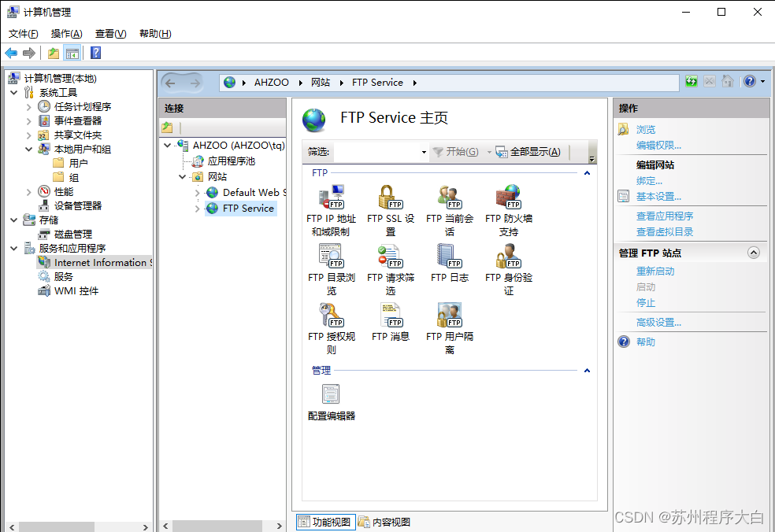Click the 网站 segment in the breadcrumb
Screen dimensions: 775x532
coord(321,83)
